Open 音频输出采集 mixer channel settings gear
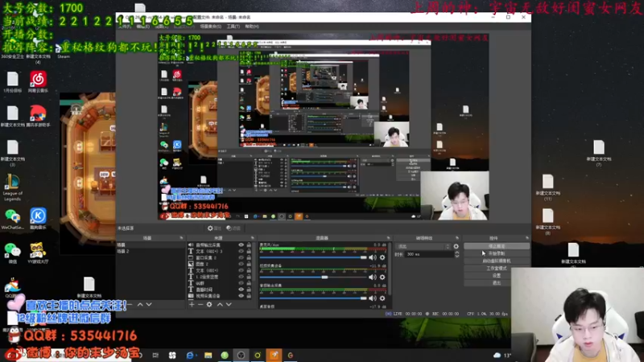Screen dimensions: 644x362 [382, 298]
